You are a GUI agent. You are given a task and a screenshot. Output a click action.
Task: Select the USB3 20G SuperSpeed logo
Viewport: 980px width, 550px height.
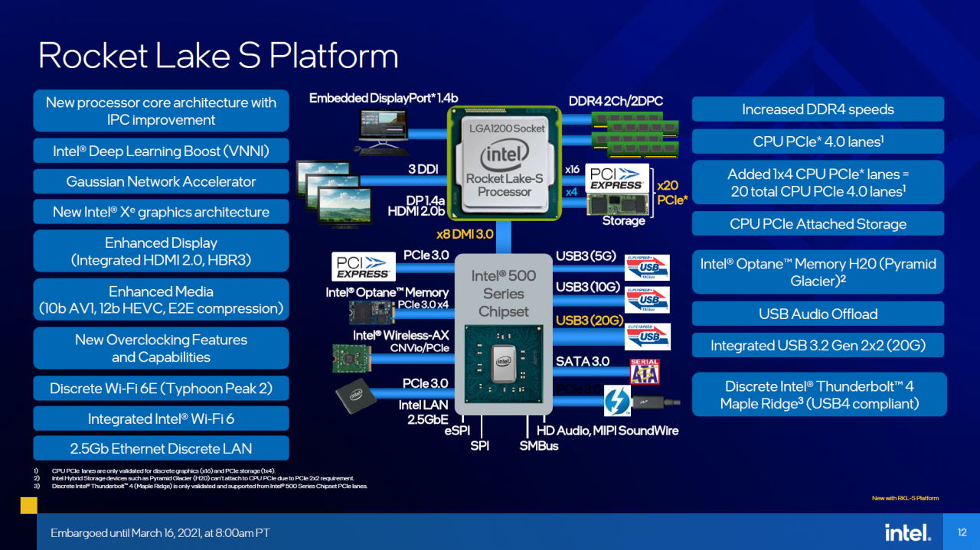[x=647, y=337]
